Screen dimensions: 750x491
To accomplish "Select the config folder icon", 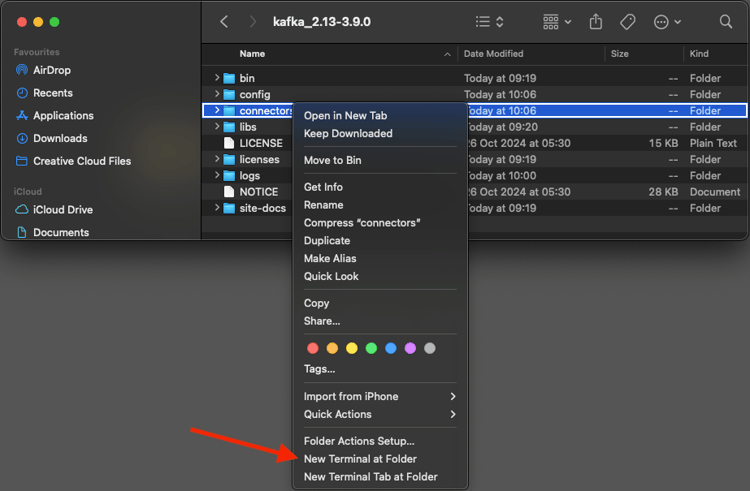I will pos(230,94).
